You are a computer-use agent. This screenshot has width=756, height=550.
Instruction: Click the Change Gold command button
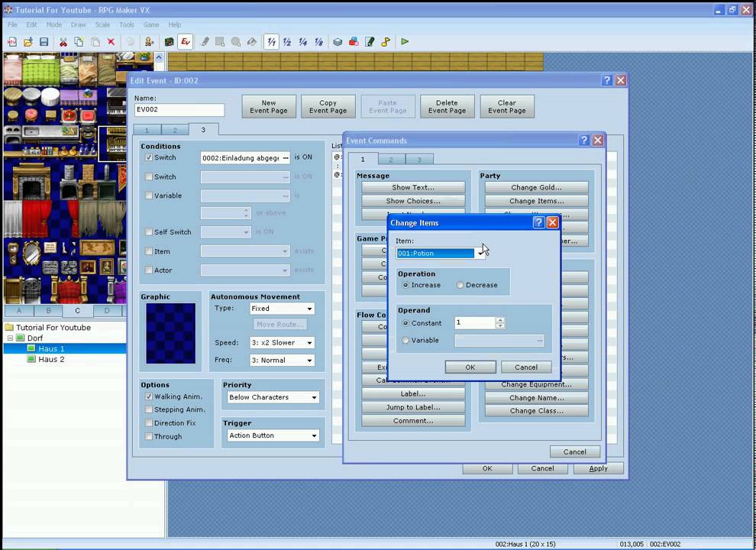tap(537, 187)
